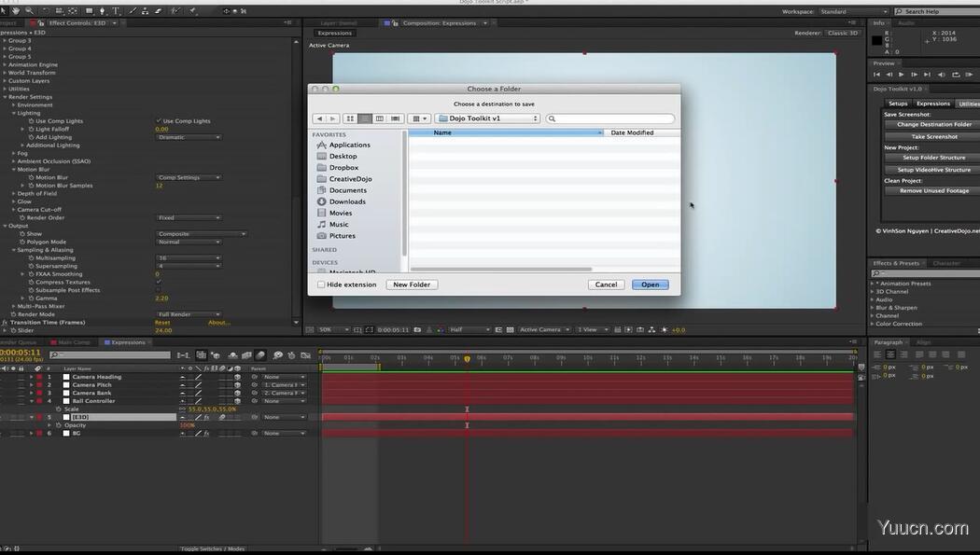Image resolution: width=980 pixels, height=555 pixels.
Task: Switch to Utilities tab in Dojo Toolkit
Action: coord(968,104)
